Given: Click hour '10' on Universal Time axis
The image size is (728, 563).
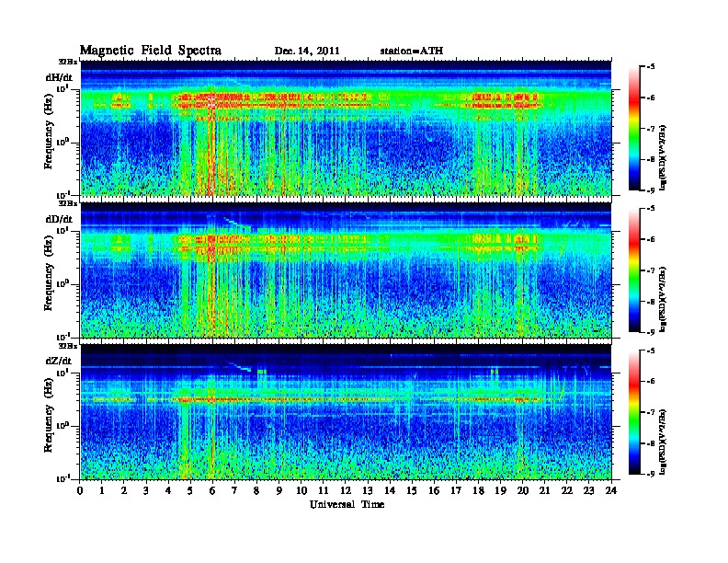Looking at the screenshot, I should (x=301, y=490).
